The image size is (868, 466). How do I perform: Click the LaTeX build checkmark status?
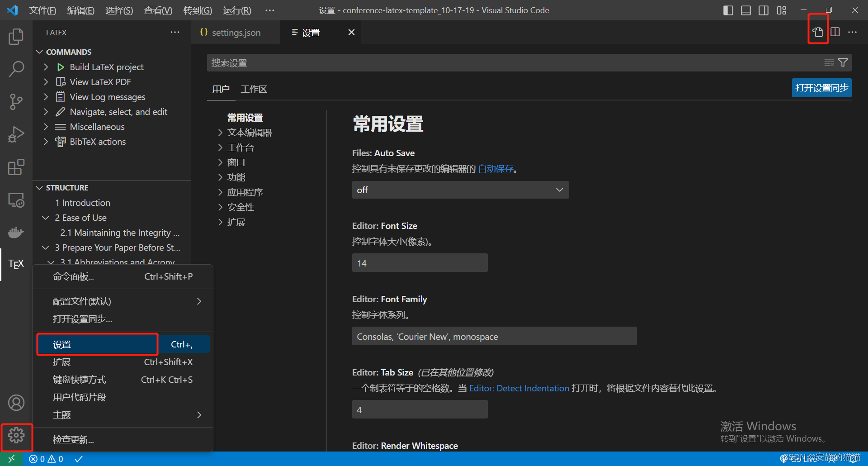pyautogui.click(x=79, y=459)
